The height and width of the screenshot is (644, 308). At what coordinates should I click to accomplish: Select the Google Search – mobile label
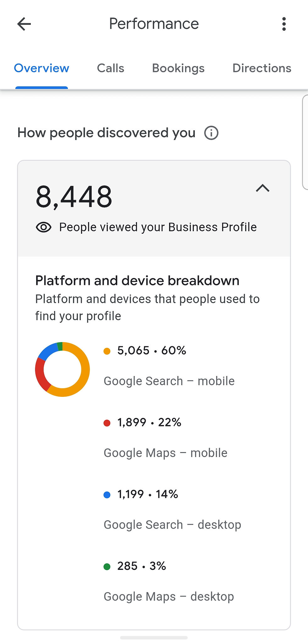169,381
